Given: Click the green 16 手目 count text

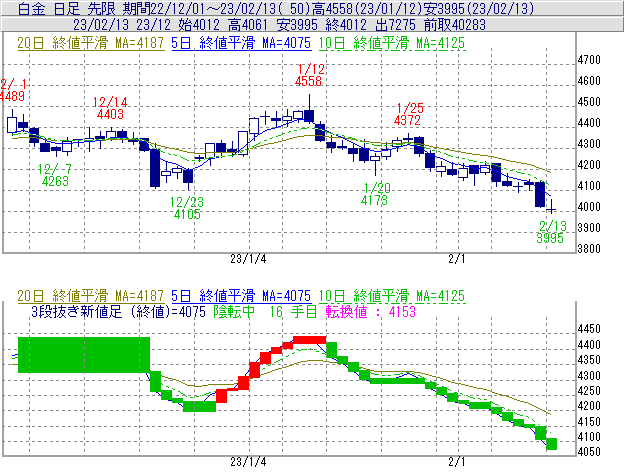Looking at the screenshot, I should 293,312.
